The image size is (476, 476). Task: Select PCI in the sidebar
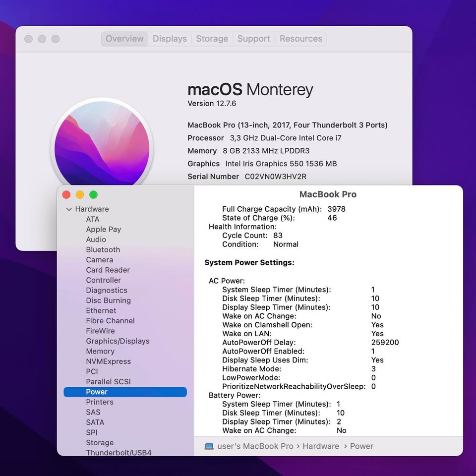click(92, 371)
